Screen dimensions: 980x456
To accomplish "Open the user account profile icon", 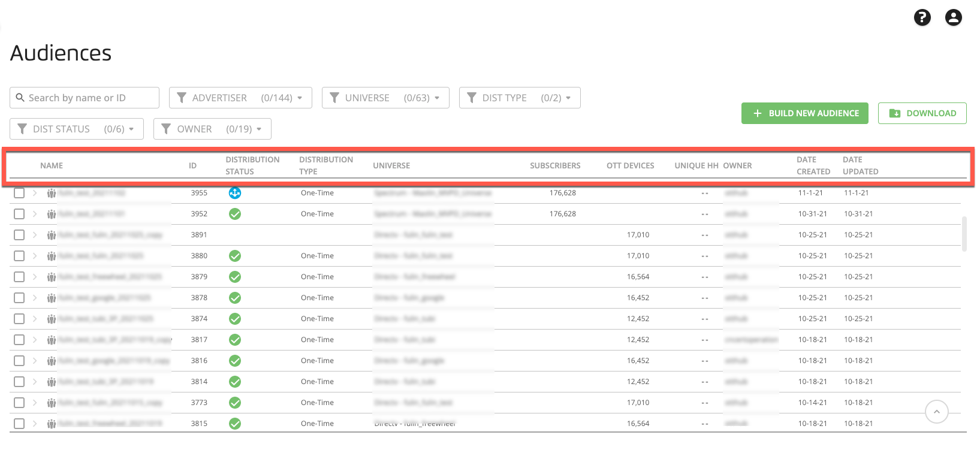I will pyautogui.click(x=953, y=18).
